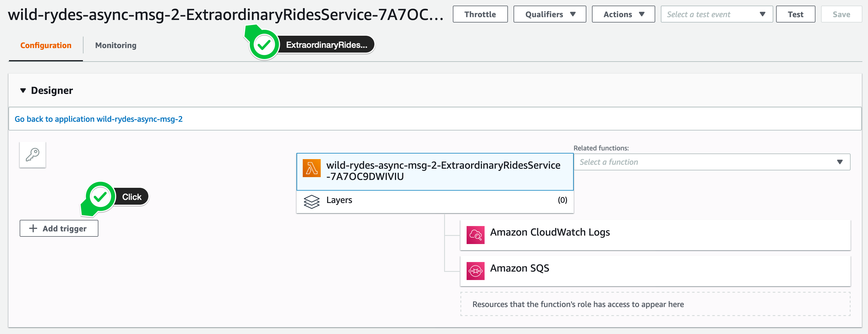Click the Throttle button
This screenshot has width=868, height=334.
(x=480, y=14)
